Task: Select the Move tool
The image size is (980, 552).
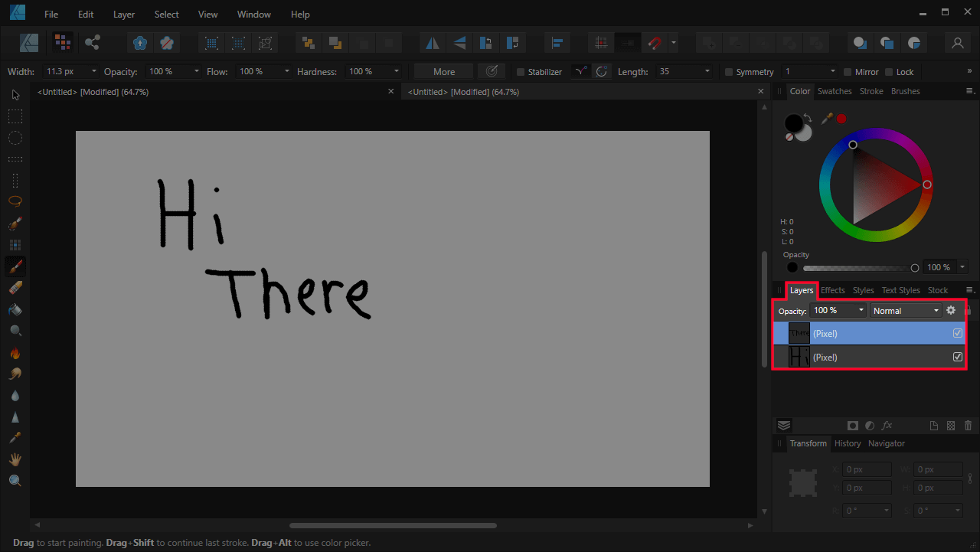Action: coord(15,94)
